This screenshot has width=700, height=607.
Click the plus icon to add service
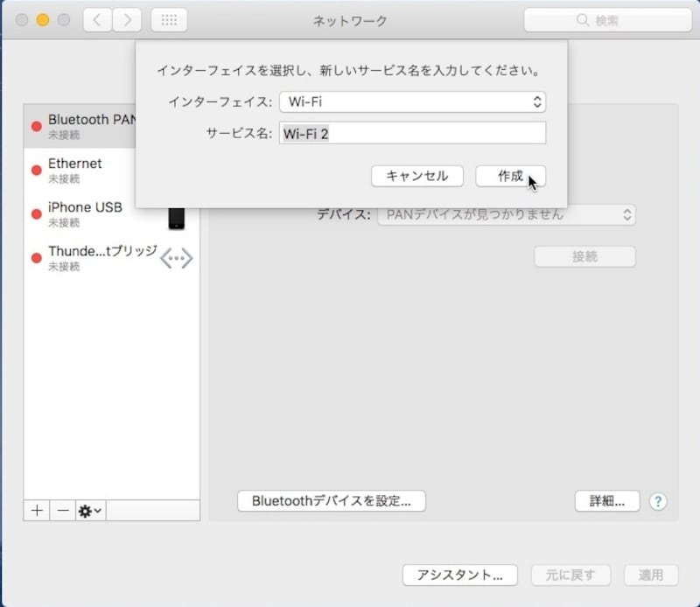[x=37, y=511]
